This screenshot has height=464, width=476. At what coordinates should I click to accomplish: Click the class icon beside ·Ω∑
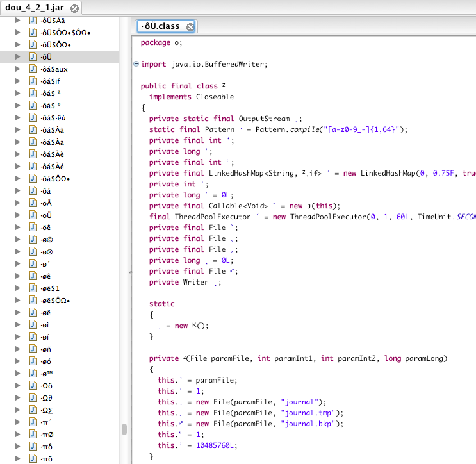pos(33,410)
